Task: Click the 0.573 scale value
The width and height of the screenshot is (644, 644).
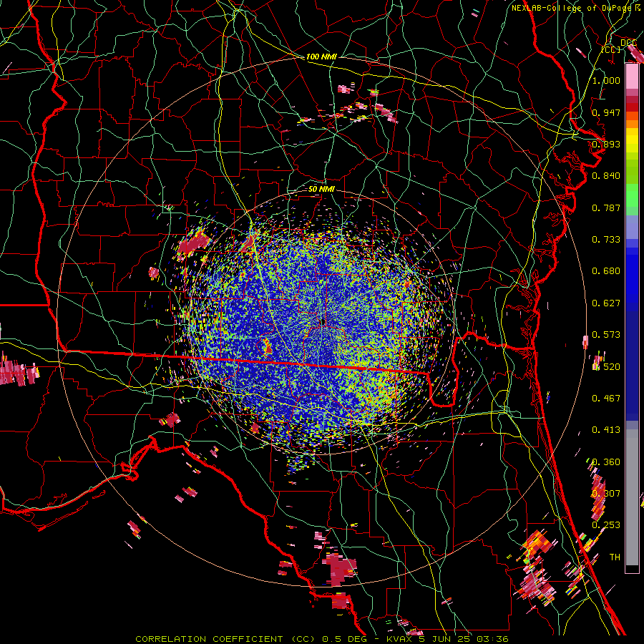Action: click(606, 335)
